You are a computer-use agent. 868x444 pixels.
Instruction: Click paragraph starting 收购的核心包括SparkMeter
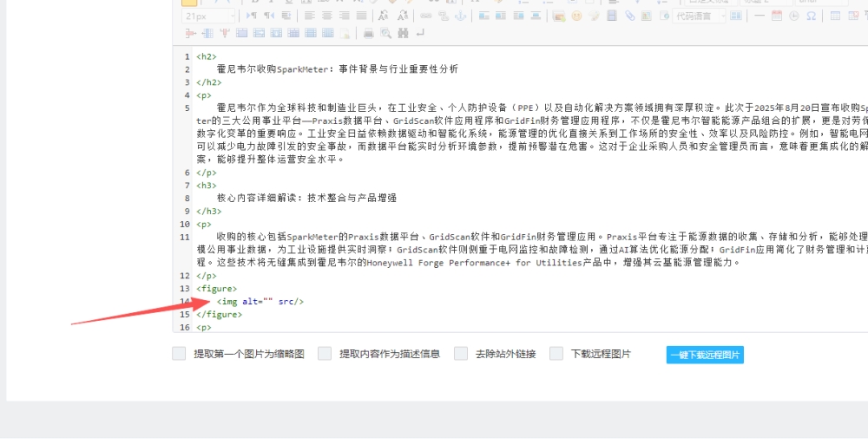(532, 250)
